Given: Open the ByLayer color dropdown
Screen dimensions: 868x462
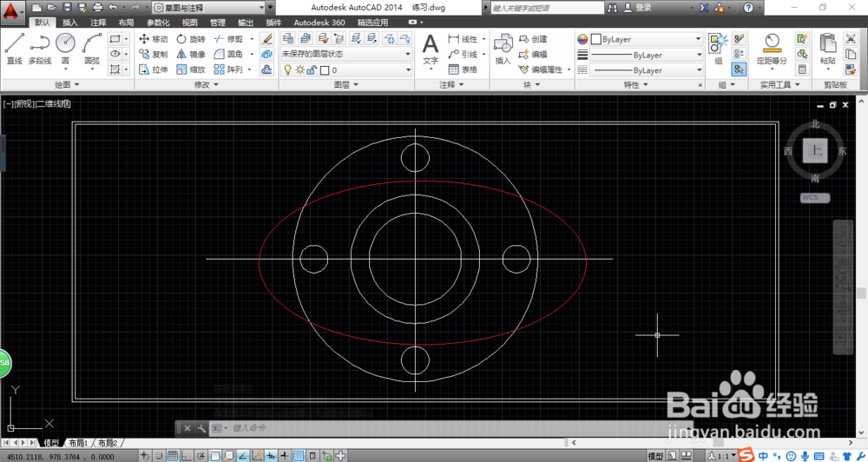Looking at the screenshot, I should point(646,39).
